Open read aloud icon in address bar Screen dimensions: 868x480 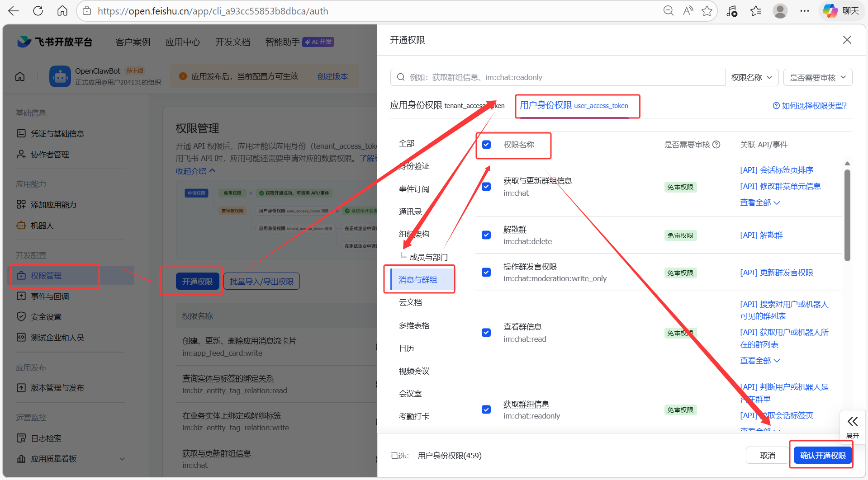pos(688,11)
